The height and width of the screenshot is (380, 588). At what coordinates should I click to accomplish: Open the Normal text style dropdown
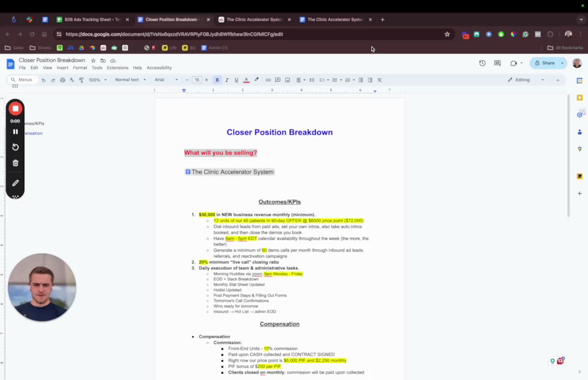pos(130,80)
